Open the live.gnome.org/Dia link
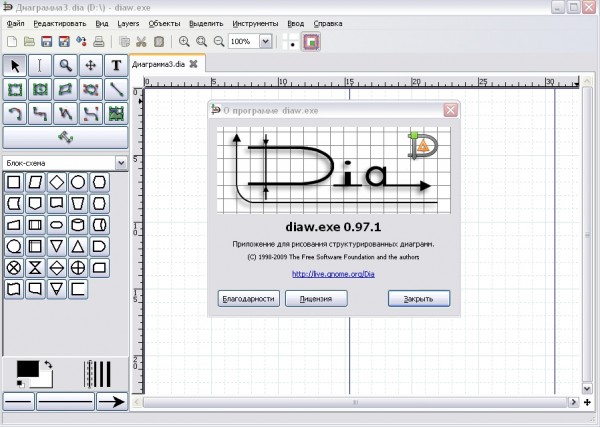Image resolution: width=600 pixels, height=427 pixels. pyautogui.click(x=333, y=274)
